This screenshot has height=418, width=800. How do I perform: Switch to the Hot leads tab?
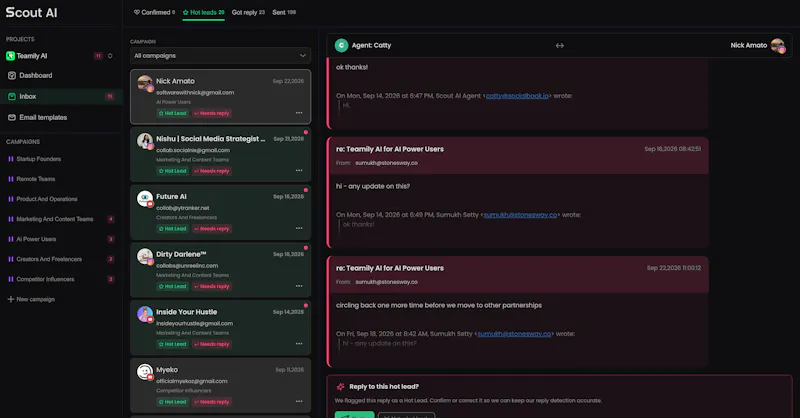coord(204,12)
